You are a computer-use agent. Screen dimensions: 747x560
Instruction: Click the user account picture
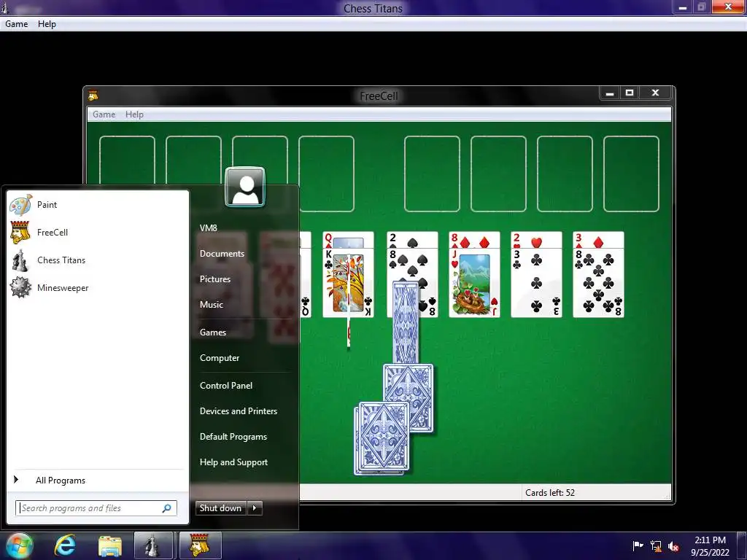[245, 187]
